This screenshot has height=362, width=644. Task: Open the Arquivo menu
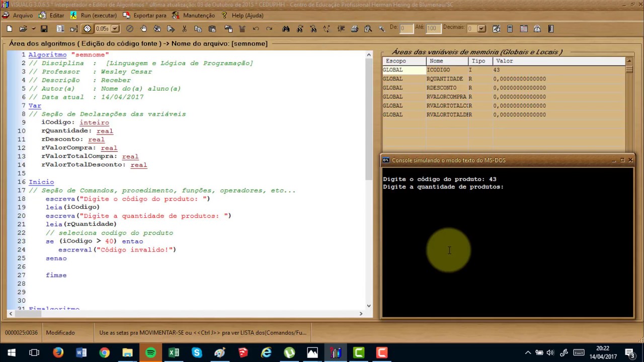click(x=18, y=16)
